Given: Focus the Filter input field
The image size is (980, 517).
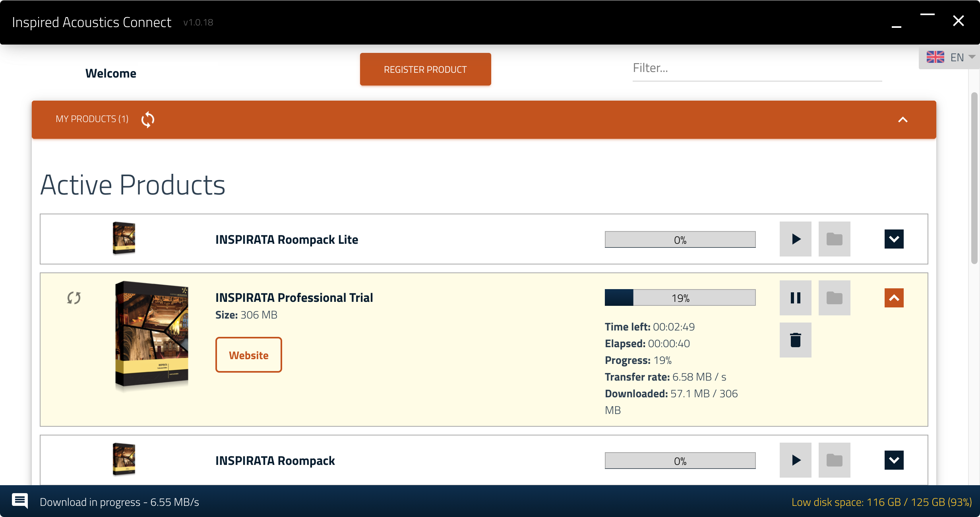Looking at the screenshot, I should pyautogui.click(x=757, y=68).
